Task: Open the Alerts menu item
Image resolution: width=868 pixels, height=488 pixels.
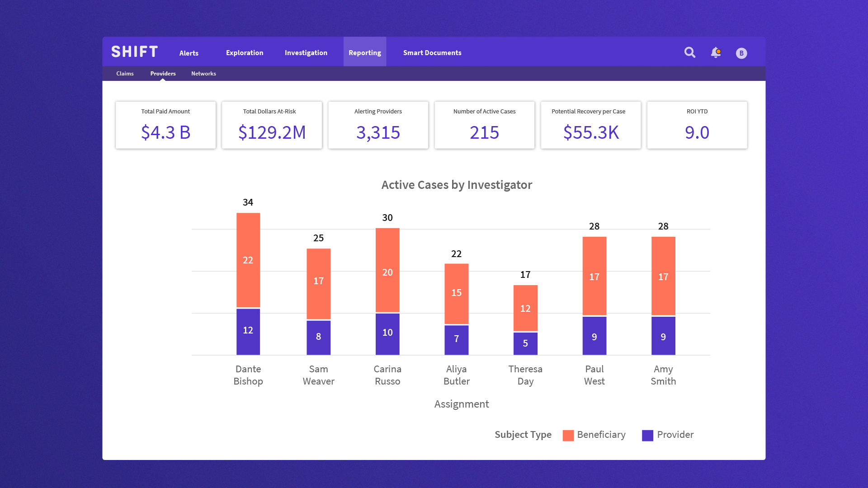Action: click(x=189, y=53)
